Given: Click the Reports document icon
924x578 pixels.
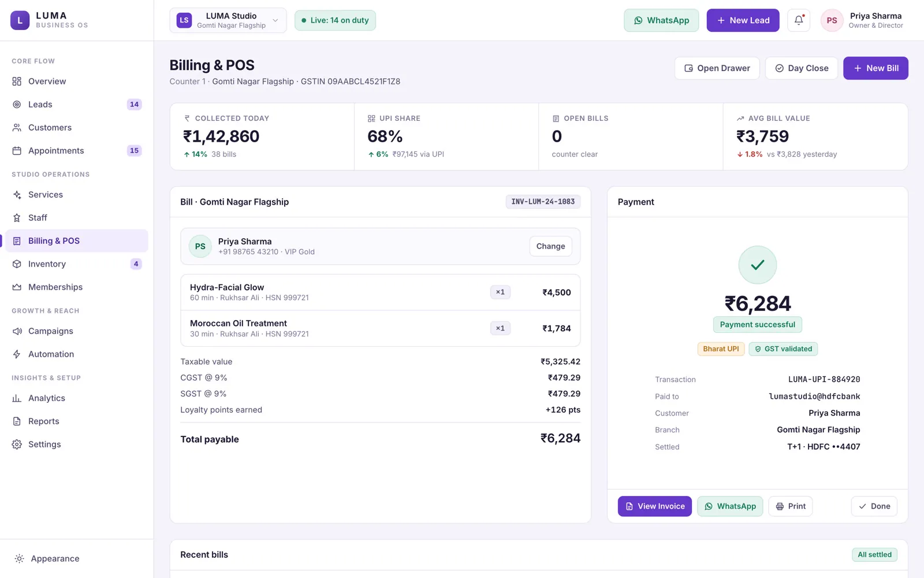Looking at the screenshot, I should [17, 421].
